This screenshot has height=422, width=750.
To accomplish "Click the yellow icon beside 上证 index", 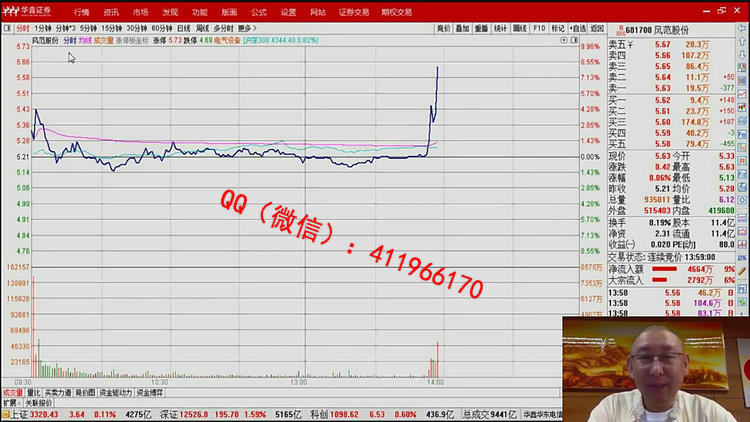I will click(x=5, y=413).
